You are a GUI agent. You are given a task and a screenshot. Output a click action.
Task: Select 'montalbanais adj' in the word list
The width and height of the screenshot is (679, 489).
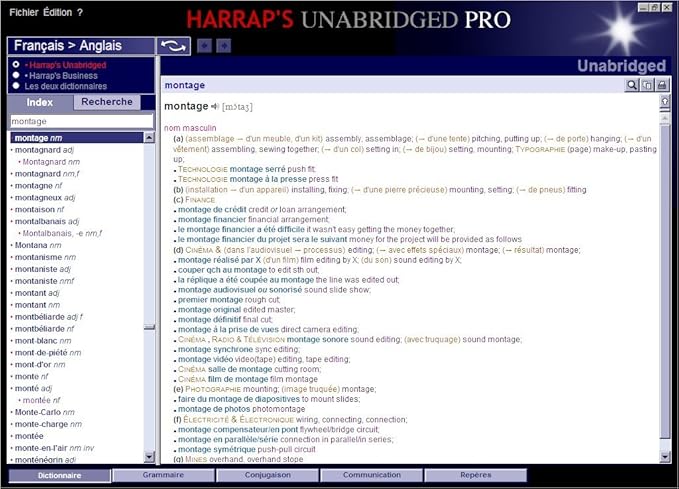coord(47,221)
